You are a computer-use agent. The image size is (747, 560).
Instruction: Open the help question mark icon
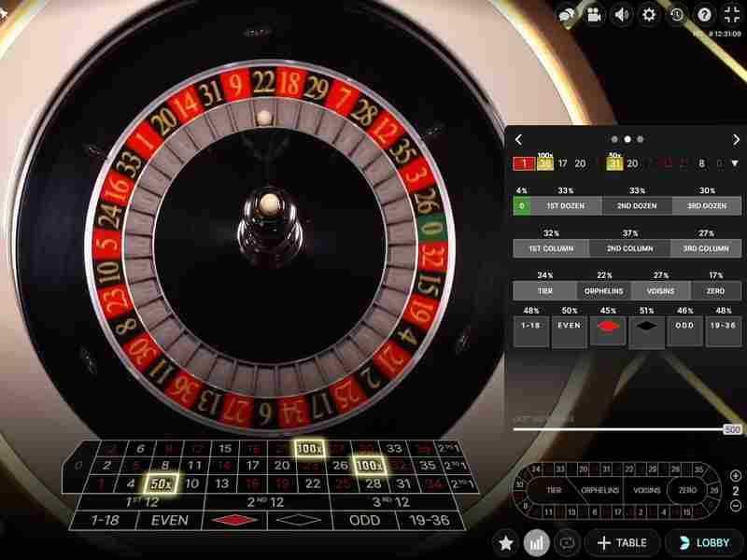pyautogui.click(x=704, y=15)
